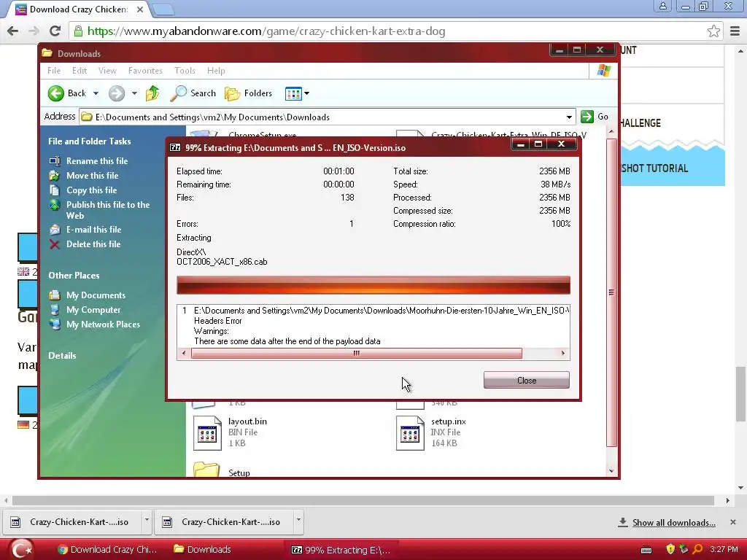Toggle Folders pane in explorer
This screenshot has width=747, height=560.
(x=249, y=93)
